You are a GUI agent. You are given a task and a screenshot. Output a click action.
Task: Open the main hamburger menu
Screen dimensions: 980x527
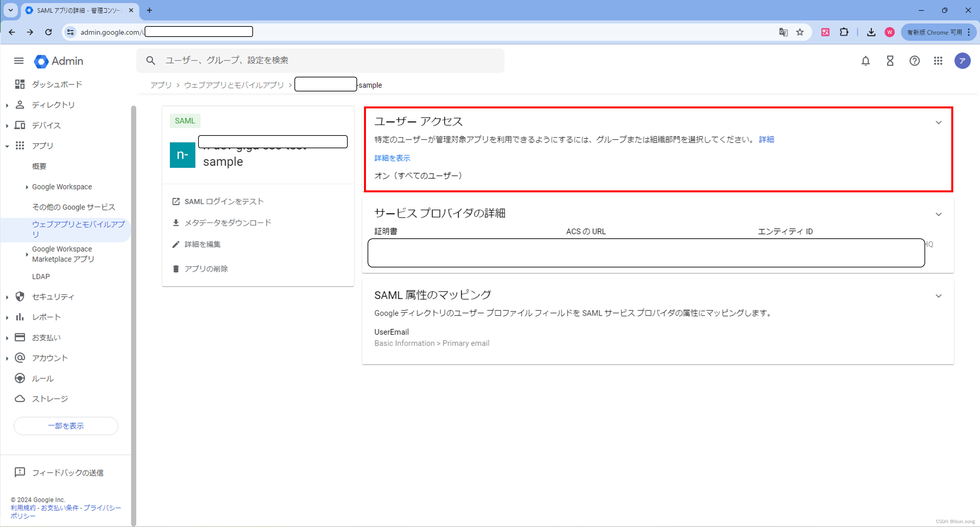pyautogui.click(x=19, y=61)
